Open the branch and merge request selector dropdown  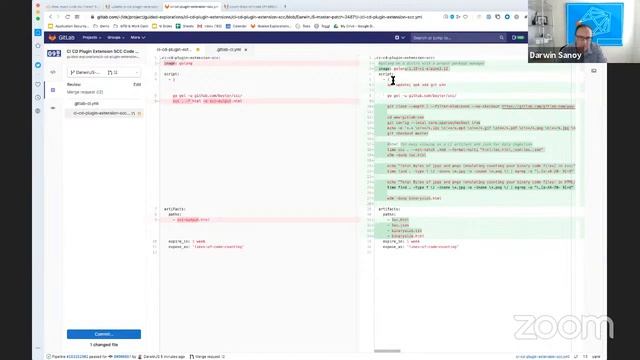pyautogui.click(x=104, y=72)
